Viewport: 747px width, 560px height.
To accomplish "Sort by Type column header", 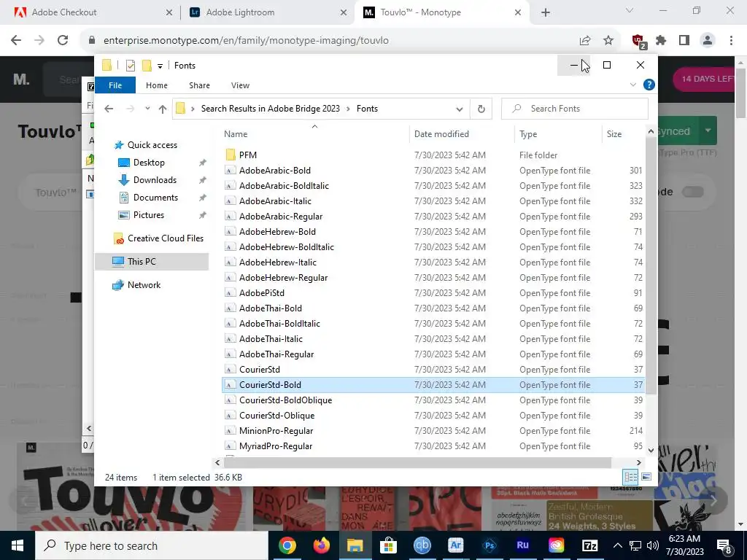I will [x=558, y=134].
